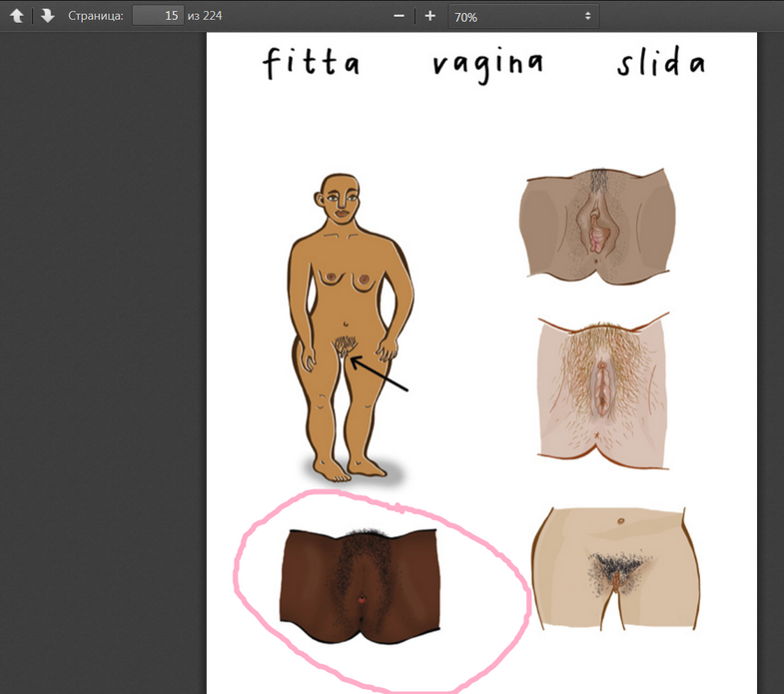Click the handwritten word "slida"
This screenshot has height=694, width=784.
click(x=660, y=64)
